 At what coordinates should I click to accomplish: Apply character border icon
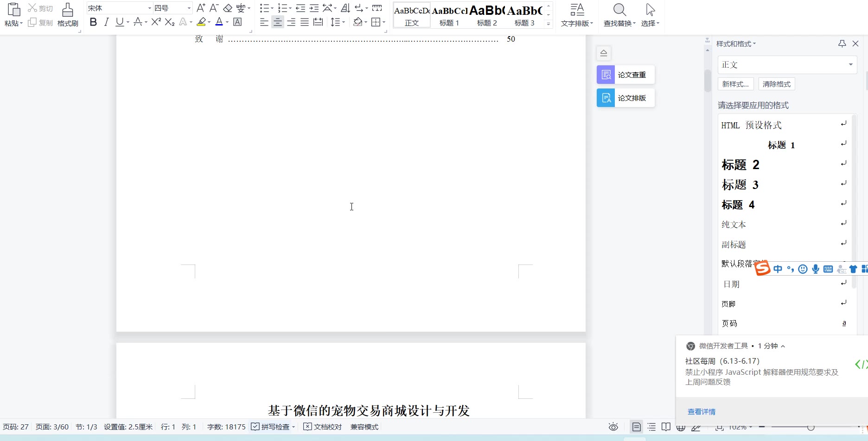pyautogui.click(x=237, y=22)
